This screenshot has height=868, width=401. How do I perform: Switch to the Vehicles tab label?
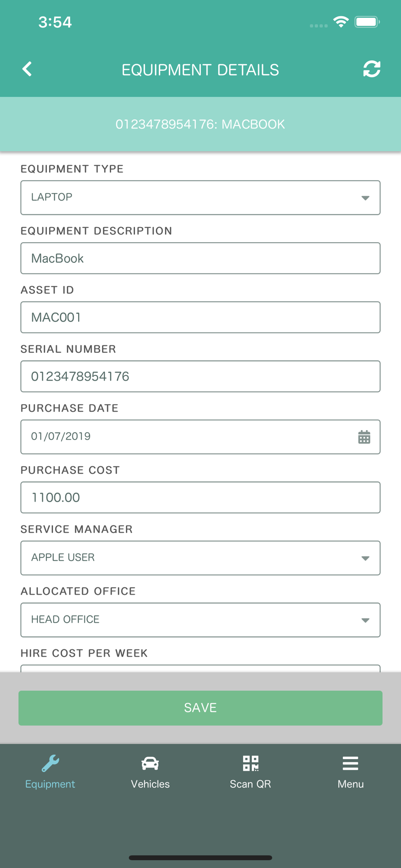pyautogui.click(x=150, y=784)
